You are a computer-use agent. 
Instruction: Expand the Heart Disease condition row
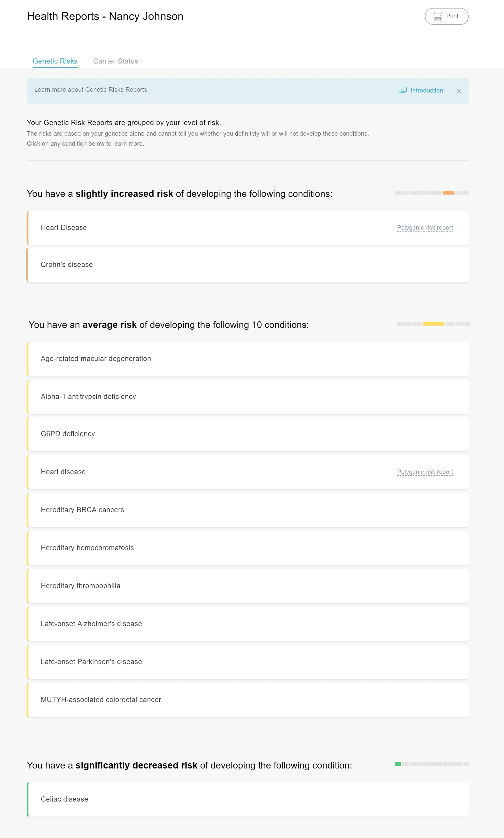pos(247,227)
